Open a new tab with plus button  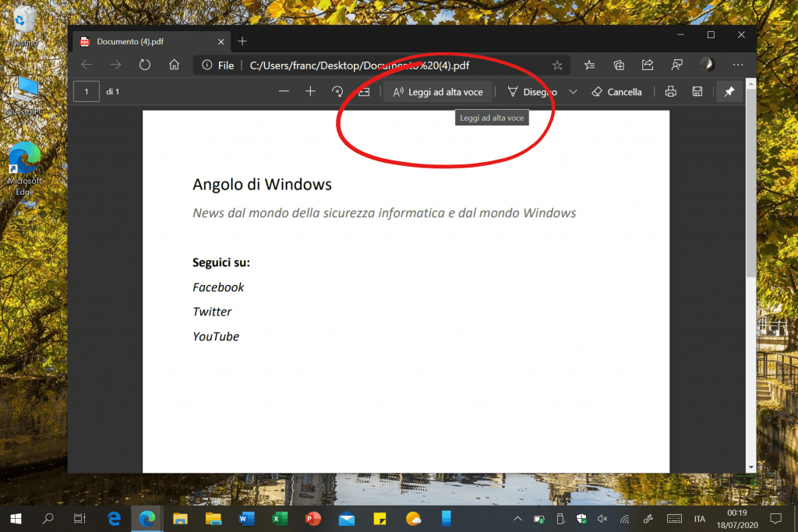[x=242, y=41]
